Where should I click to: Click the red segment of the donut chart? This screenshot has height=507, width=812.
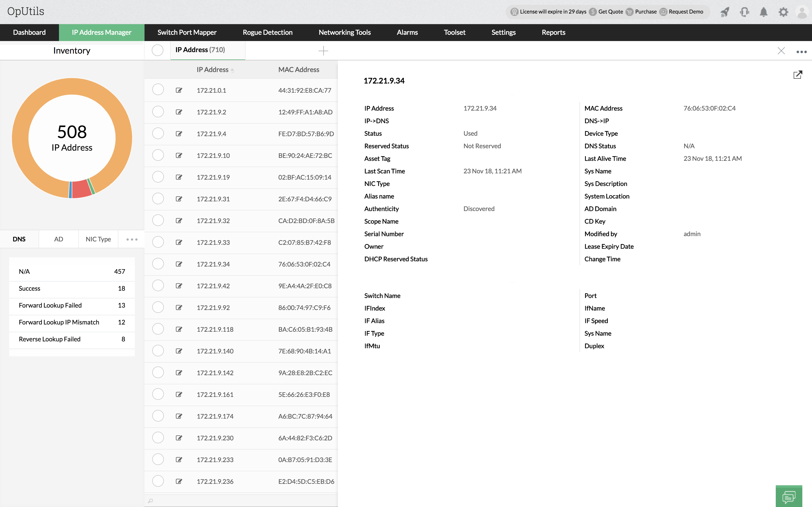pyautogui.click(x=81, y=189)
